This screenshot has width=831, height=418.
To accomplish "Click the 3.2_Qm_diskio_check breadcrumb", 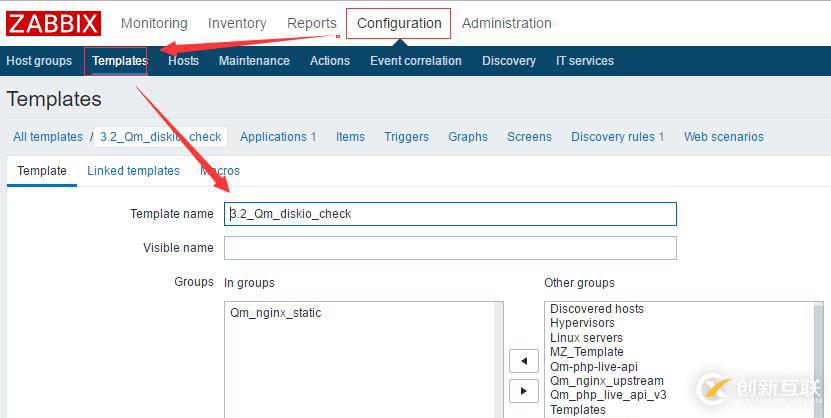I will (161, 137).
